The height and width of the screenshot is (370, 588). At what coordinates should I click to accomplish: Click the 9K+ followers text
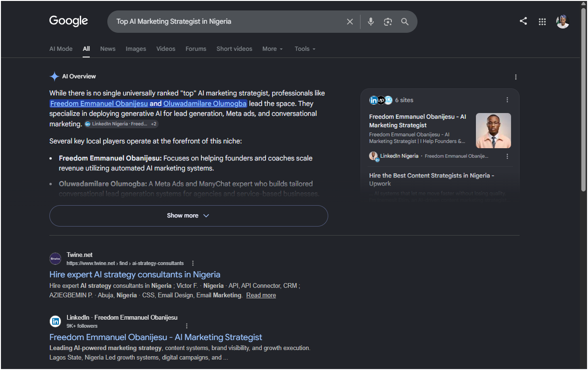click(82, 326)
